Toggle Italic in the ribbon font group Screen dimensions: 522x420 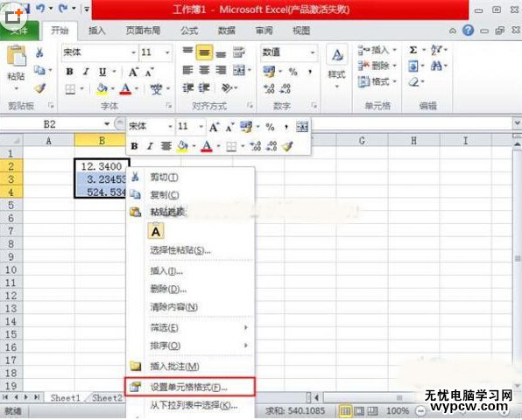coord(86,72)
